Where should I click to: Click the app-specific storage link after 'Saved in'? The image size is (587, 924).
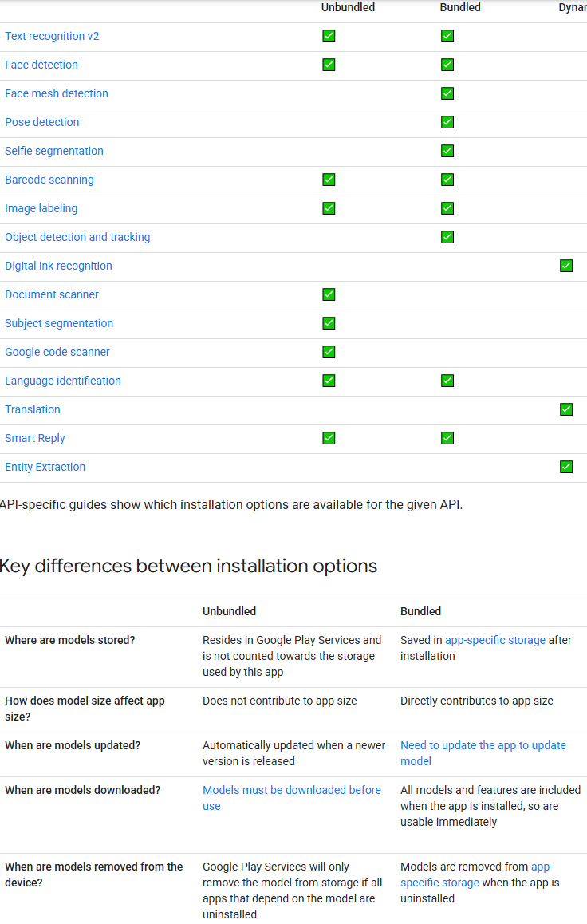click(x=495, y=640)
